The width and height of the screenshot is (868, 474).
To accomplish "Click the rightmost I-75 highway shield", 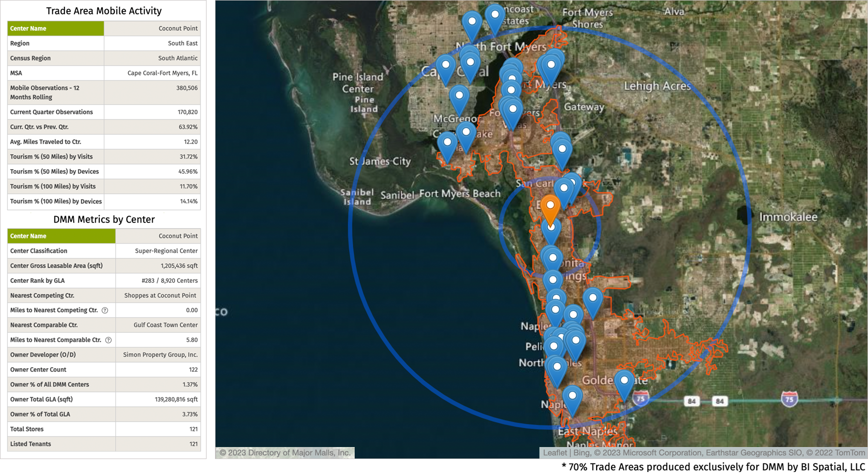I will 789,399.
